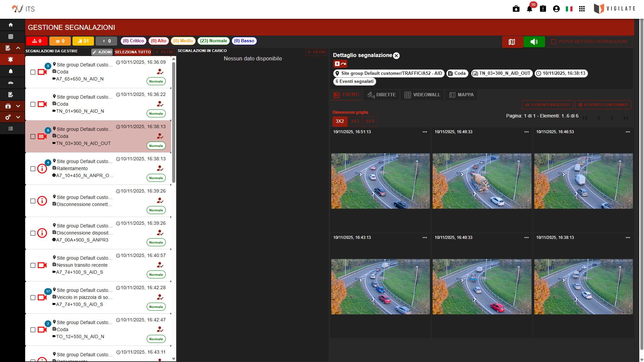The height and width of the screenshot is (362, 644).
Task: Open the list sidebar icon at bottom
Action: click(11, 128)
